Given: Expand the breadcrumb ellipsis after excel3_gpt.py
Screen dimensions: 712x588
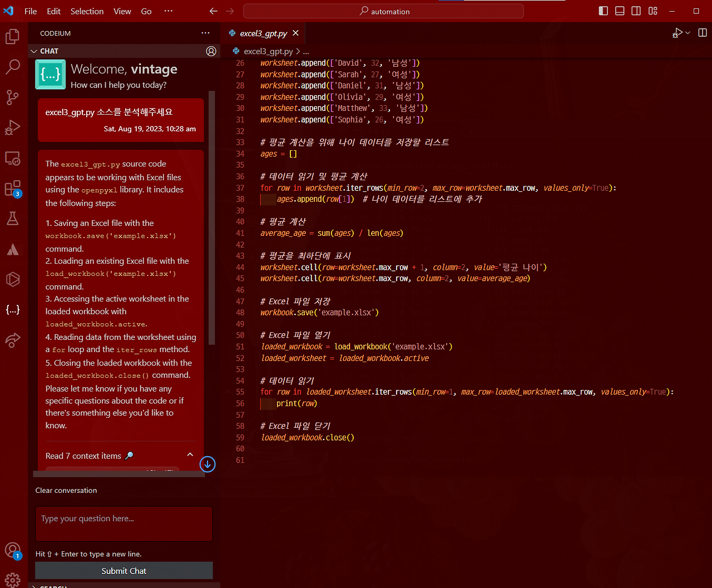Looking at the screenshot, I should (306, 51).
